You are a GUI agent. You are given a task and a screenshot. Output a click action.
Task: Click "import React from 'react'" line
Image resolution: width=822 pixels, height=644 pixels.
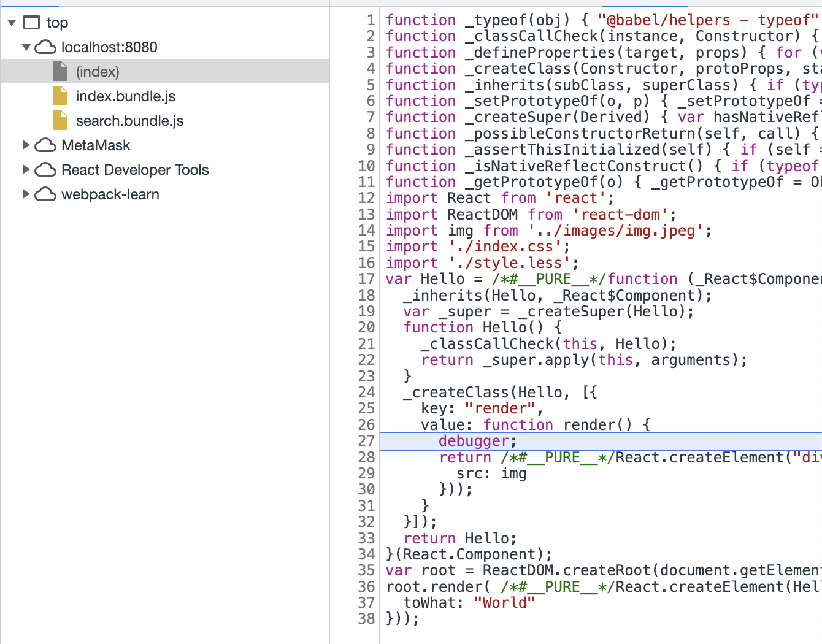[500, 198]
